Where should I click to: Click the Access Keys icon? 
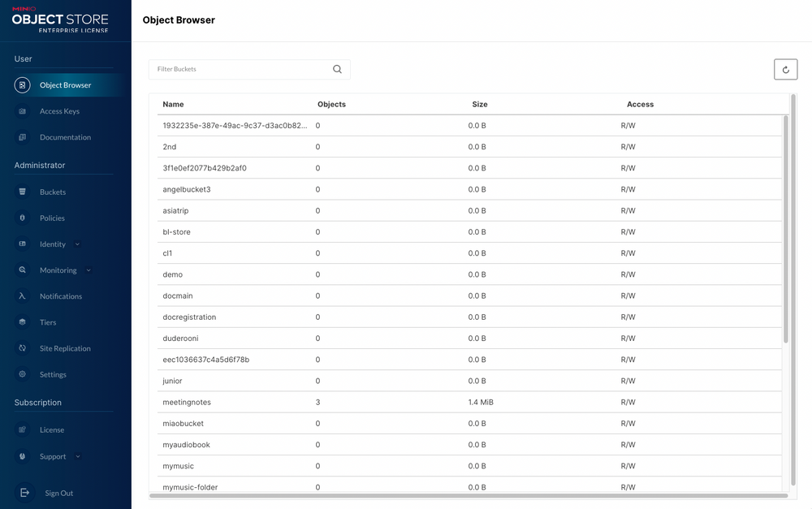pyautogui.click(x=23, y=111)
